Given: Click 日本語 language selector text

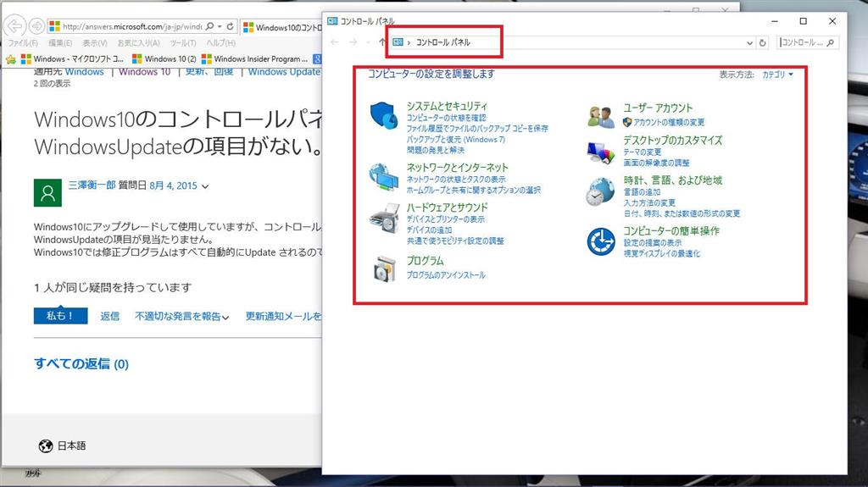Looking at the screenshot, I should pyautogui.click(x=71, y=446).
